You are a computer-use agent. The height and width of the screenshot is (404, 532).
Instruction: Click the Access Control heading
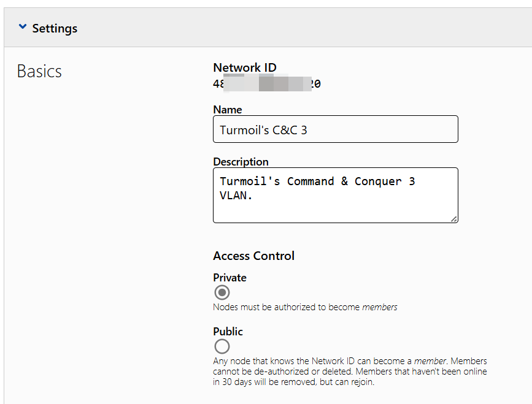[x=253, y=256]
